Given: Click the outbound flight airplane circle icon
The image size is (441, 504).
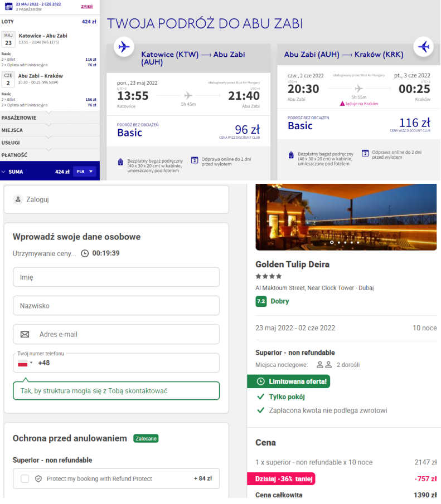Looking at the screenshot, I should pos(124,47).
